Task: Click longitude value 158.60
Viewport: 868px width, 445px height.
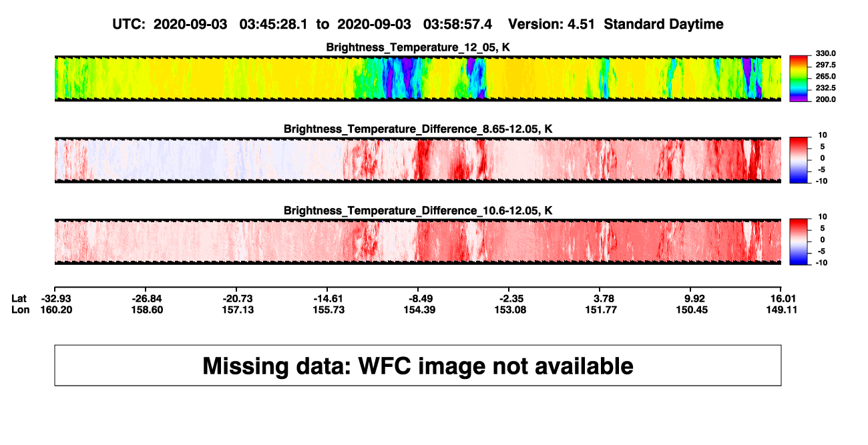Action: (x=147, y=310)
